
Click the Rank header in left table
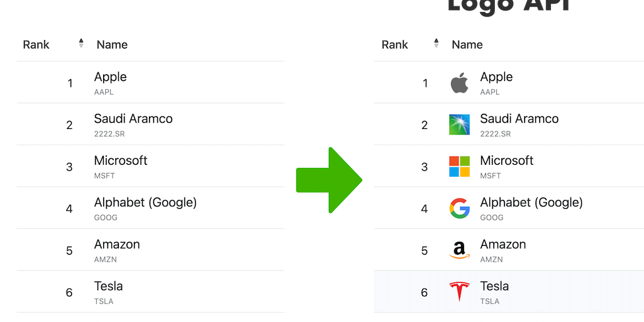point(36,45)
